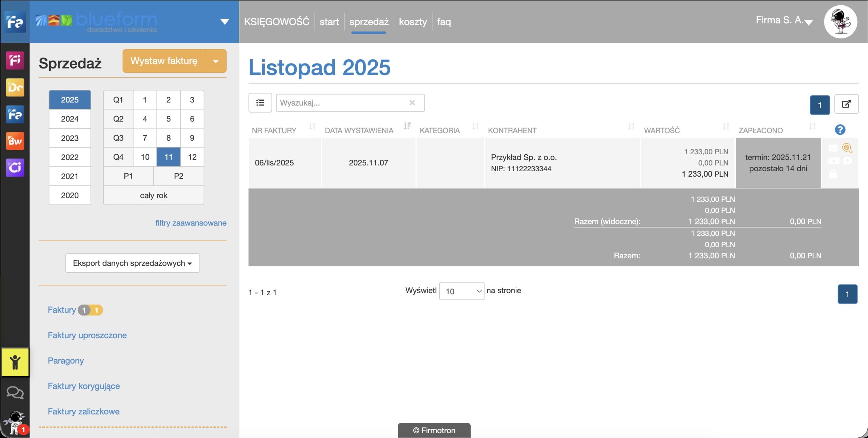Select quarter Q3 in the period grid
The image size is (868, 438).
tap(118, 138)
